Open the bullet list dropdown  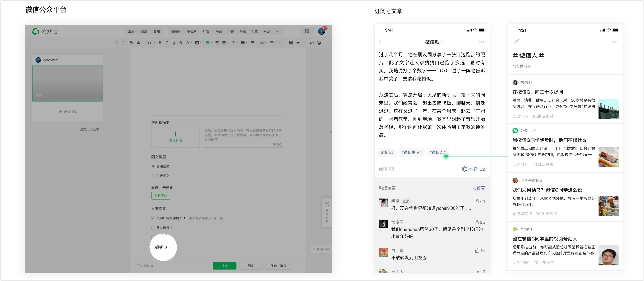pyautogui.click(x=272, y=43)
